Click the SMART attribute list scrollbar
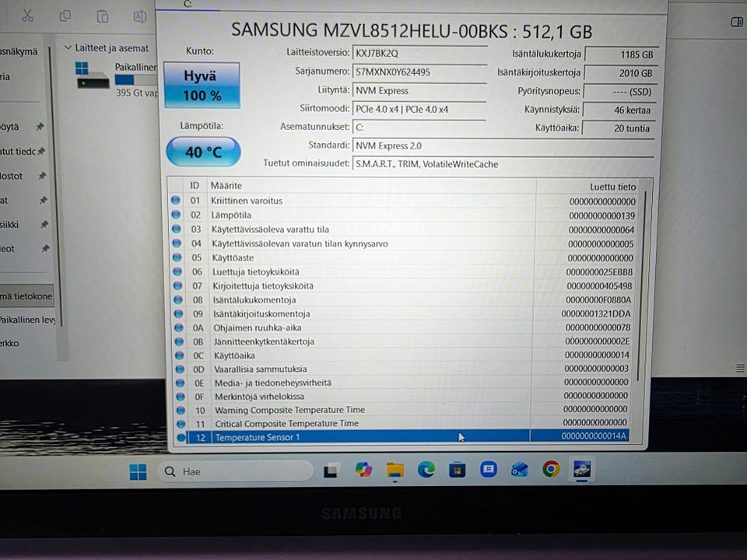 pos(642,285)
